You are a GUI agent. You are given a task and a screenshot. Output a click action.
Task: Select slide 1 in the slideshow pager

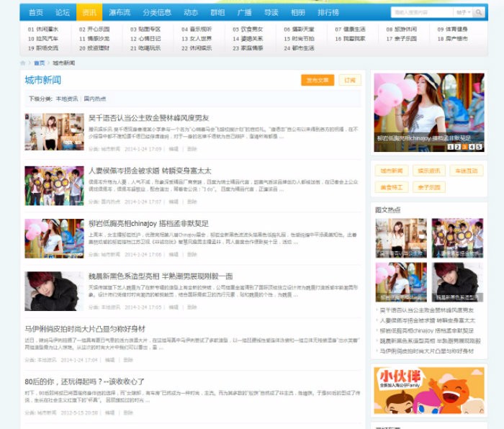pos(451,147)
